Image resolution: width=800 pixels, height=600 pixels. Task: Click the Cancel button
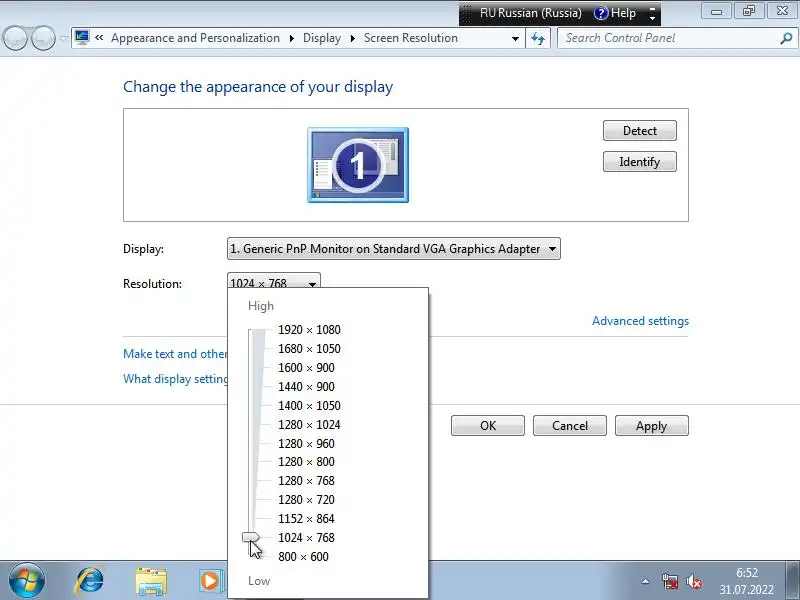point(569,426)
